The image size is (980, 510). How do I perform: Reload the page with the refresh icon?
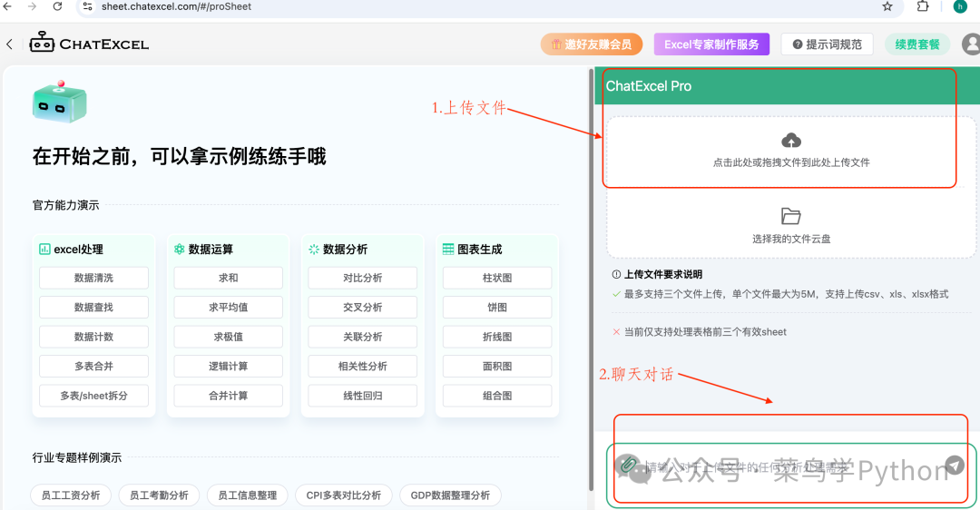[57, 6]
